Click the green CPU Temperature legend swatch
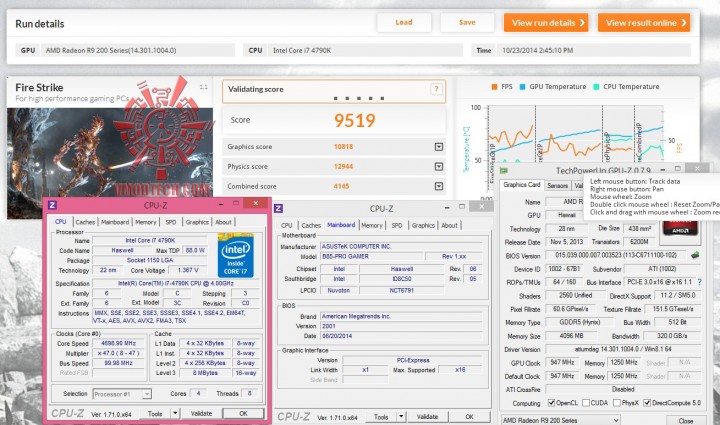Screen dimensions: 720x425 point(596,87)
